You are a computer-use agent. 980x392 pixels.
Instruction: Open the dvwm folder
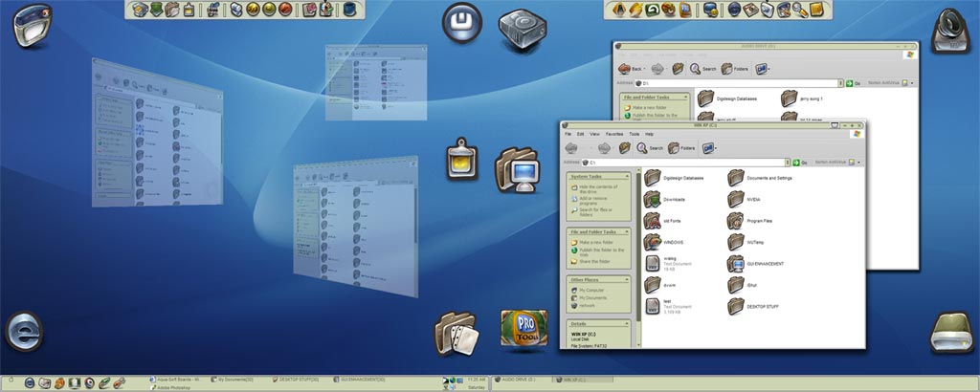660,285
